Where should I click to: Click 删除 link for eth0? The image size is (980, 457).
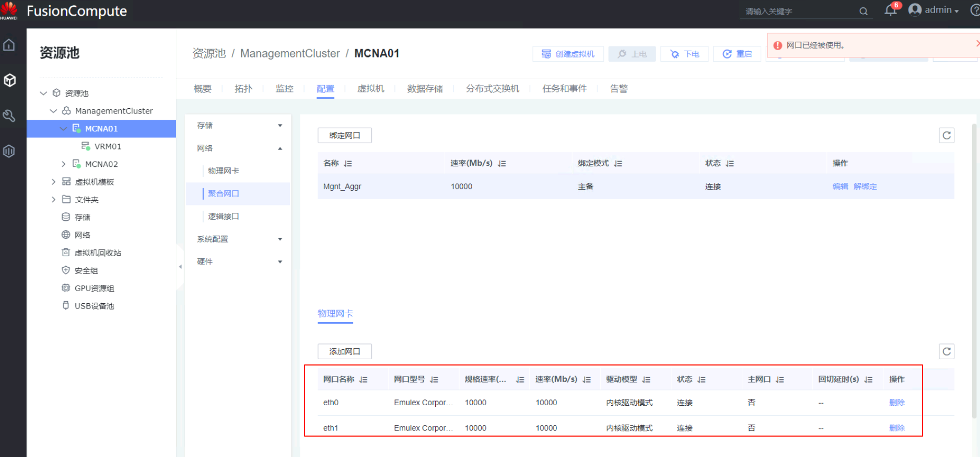[896, 403]
